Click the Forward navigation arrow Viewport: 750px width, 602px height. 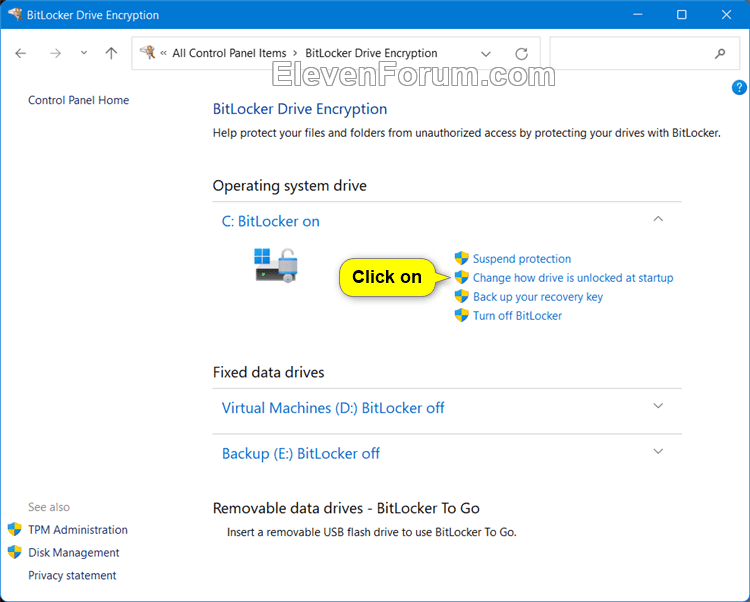(55, 53)
